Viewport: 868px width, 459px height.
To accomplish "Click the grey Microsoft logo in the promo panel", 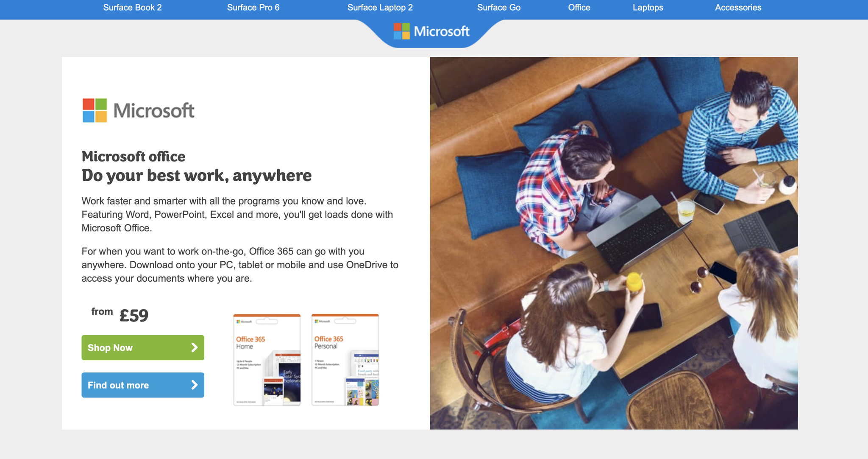I will click(138, 111).
